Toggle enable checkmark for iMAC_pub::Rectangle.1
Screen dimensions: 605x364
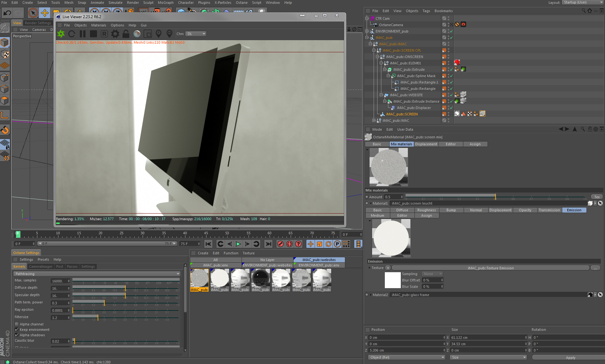pyautogui.click(x=452, y=82)
